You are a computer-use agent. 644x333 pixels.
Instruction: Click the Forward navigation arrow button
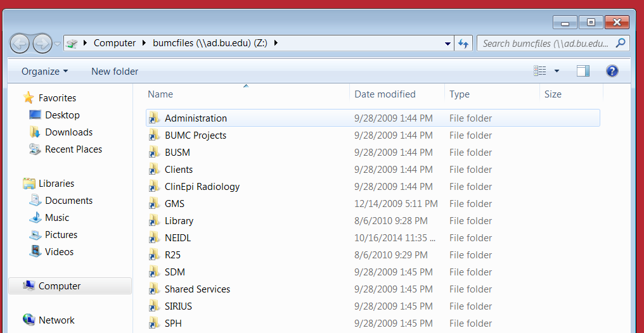tap(42, 44)
